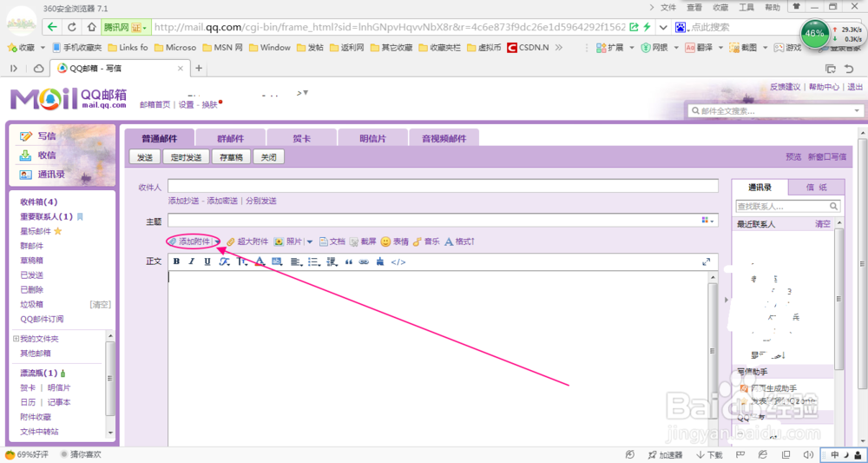Insert a hyperlink using the link icon
The height and width of the screenshot is (463, 868).
(x=364, y=262)
